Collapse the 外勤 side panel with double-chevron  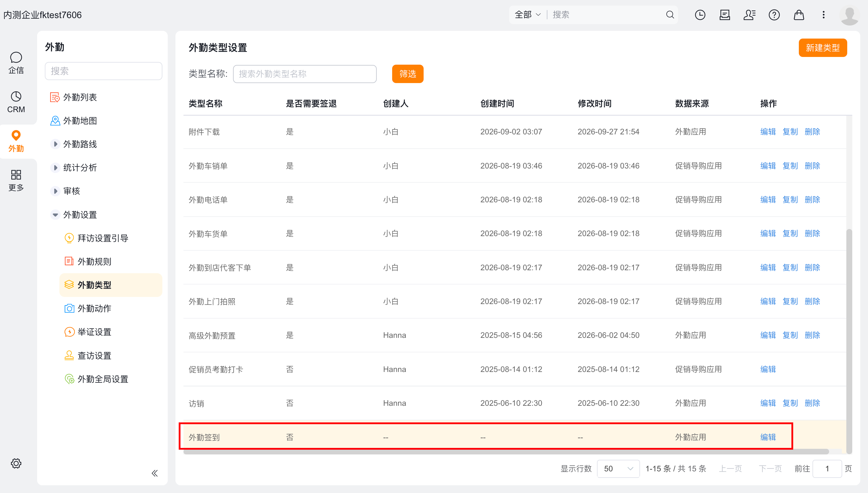pos(154,473)
